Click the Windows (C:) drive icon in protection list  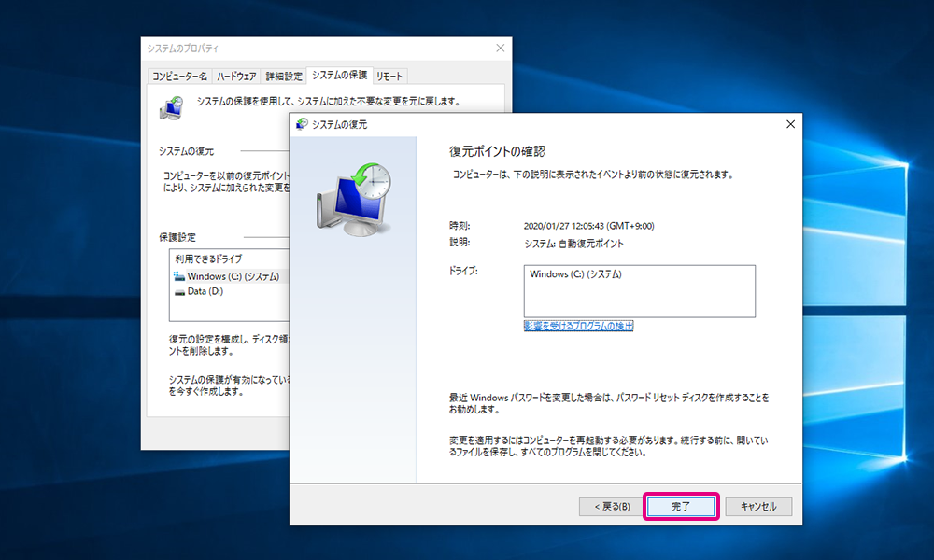pos(178,276)
